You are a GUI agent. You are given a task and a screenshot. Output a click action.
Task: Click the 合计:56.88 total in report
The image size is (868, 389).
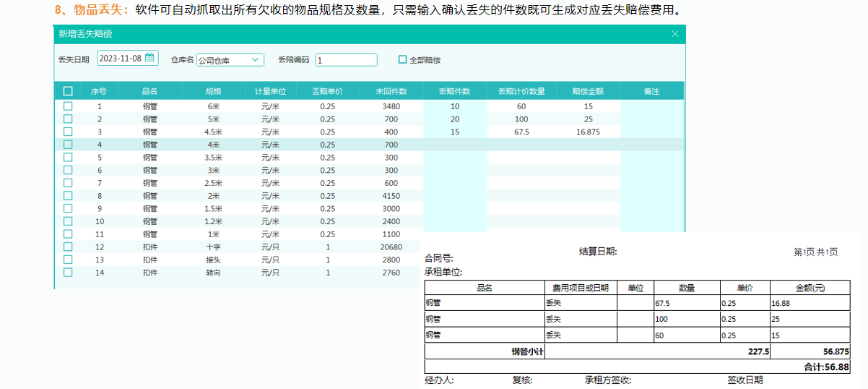coord(825,367)
